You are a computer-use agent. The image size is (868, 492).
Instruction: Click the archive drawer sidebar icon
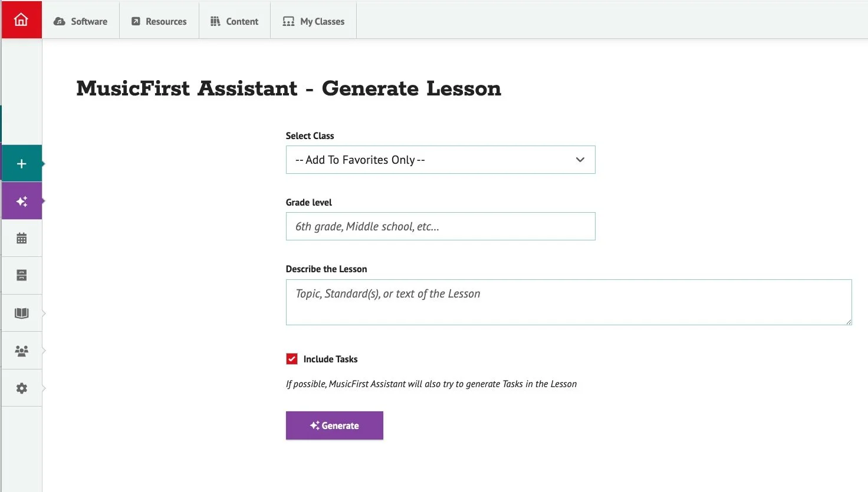(22, 275)
